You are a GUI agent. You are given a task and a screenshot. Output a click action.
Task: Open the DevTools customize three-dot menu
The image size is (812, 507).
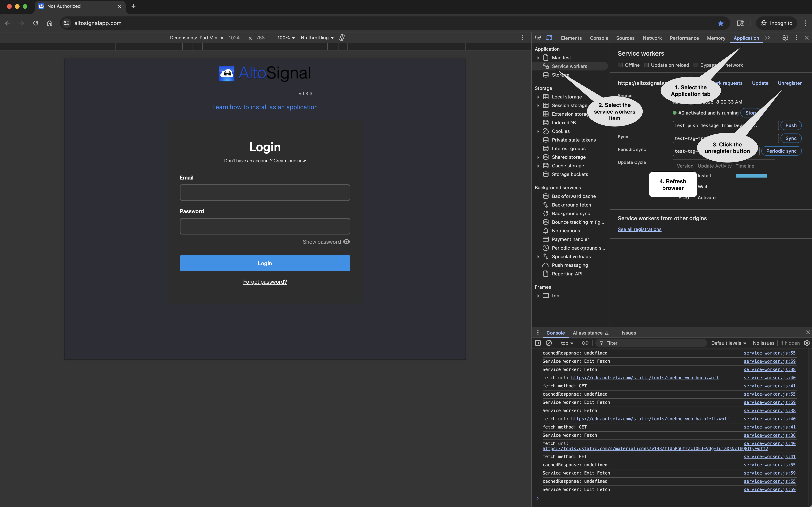tap(796, 38)
